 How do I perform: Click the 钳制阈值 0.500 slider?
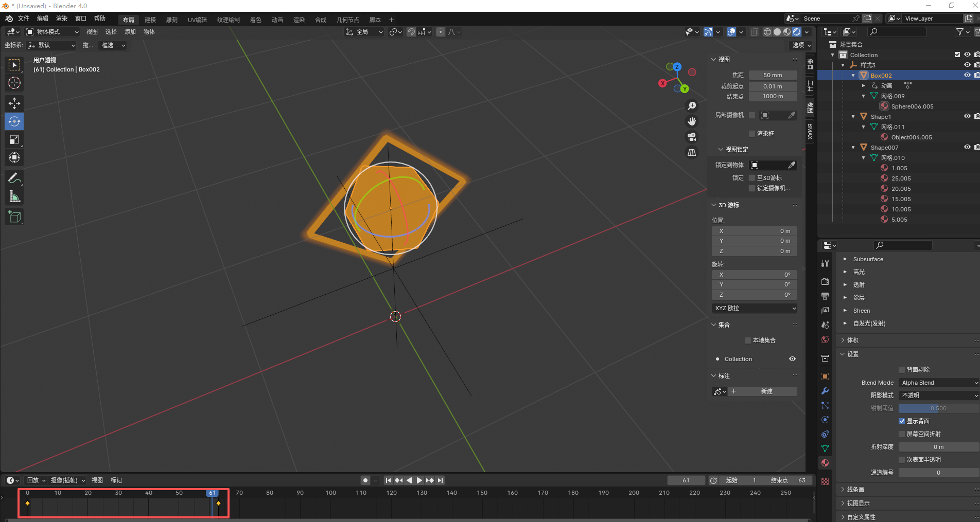pos(938,408)
